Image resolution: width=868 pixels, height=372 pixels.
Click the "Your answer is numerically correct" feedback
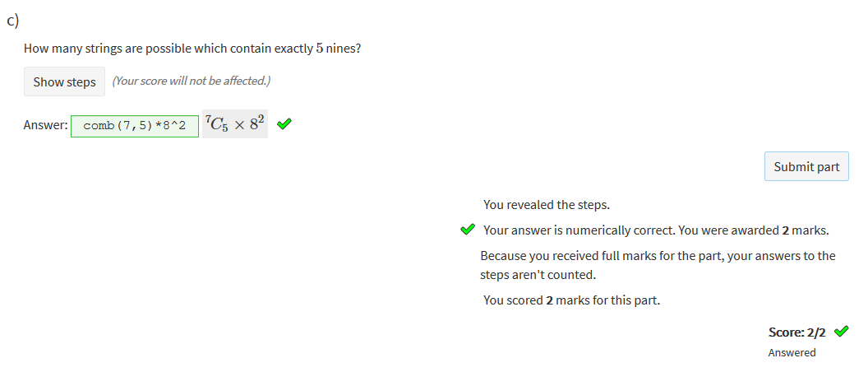pos(655,230)
